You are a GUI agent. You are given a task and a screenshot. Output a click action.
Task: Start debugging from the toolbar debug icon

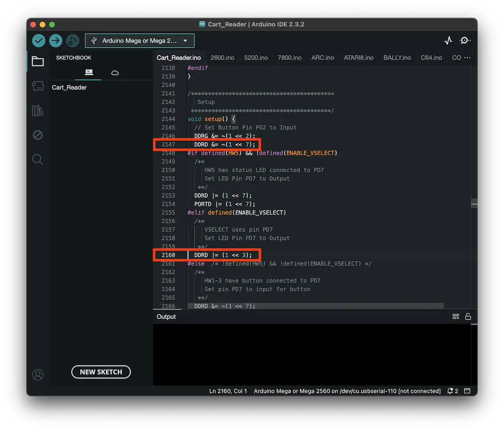point(72,41)
